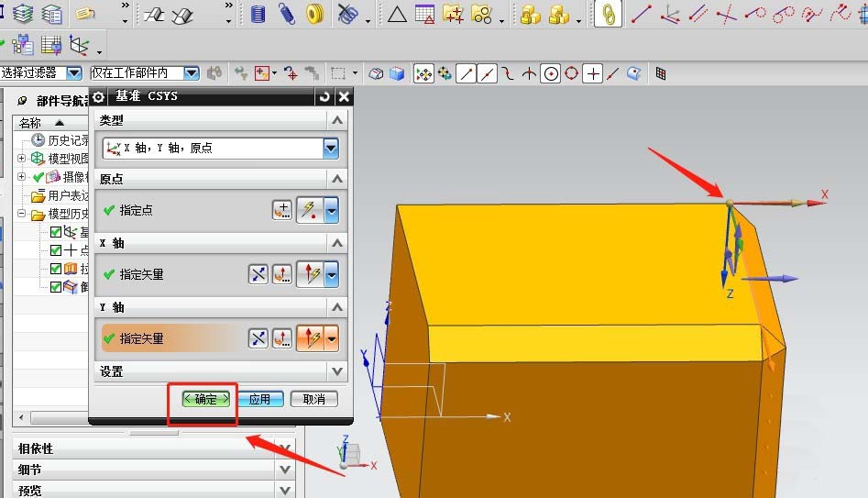This screenshot has height=498, width=868.
Task: Expand the 相依性 panel
Action: tap(285, 448)
